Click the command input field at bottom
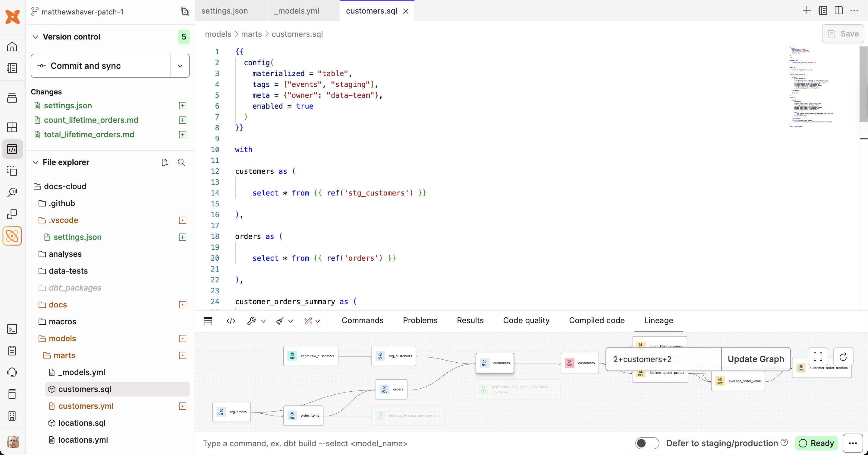Viewport: 868px width, 455px height. click(371, 444)
